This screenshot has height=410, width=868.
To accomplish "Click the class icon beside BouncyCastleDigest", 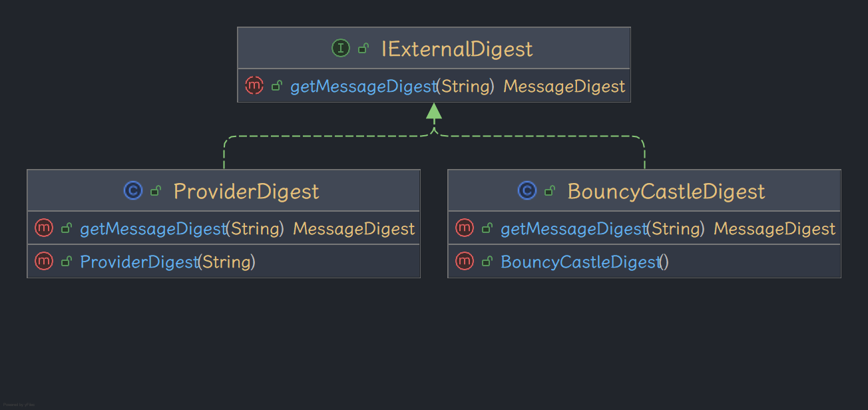I will tap(527, 191).
